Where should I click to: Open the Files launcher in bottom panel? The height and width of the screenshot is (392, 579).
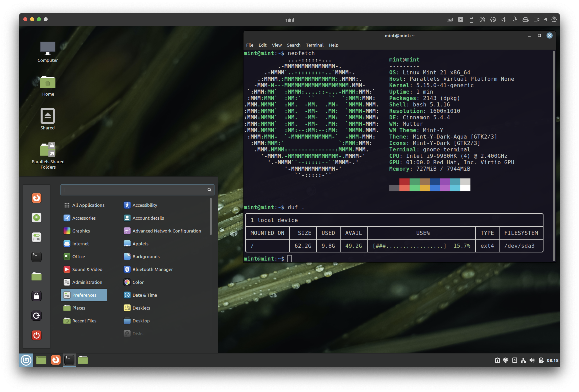pyautogui.click(x=83, y=360)
